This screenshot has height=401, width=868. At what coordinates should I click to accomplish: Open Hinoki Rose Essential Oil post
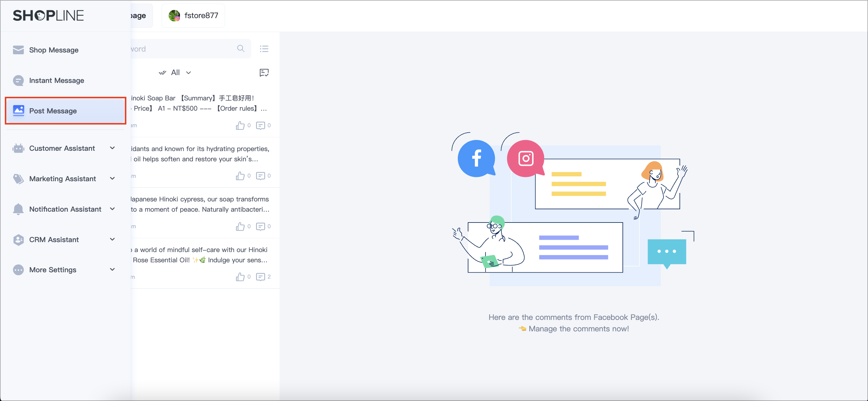(205, 264)
